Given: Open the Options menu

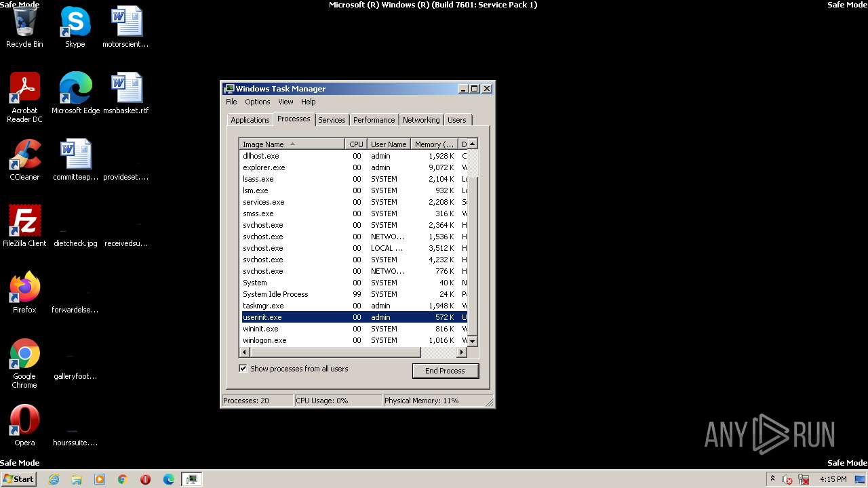Looking at the screenshot, I should (x=258, y=102).
